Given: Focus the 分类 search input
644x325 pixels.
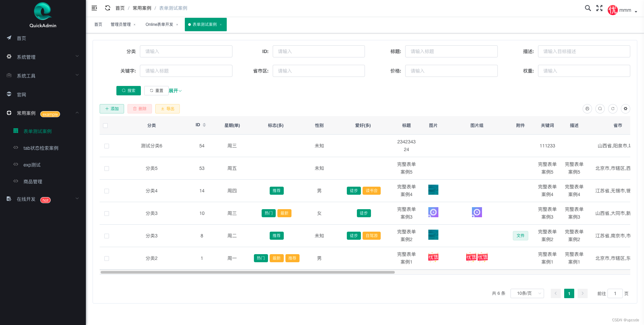Looking at the screenshot, I should tap(186, 51).
